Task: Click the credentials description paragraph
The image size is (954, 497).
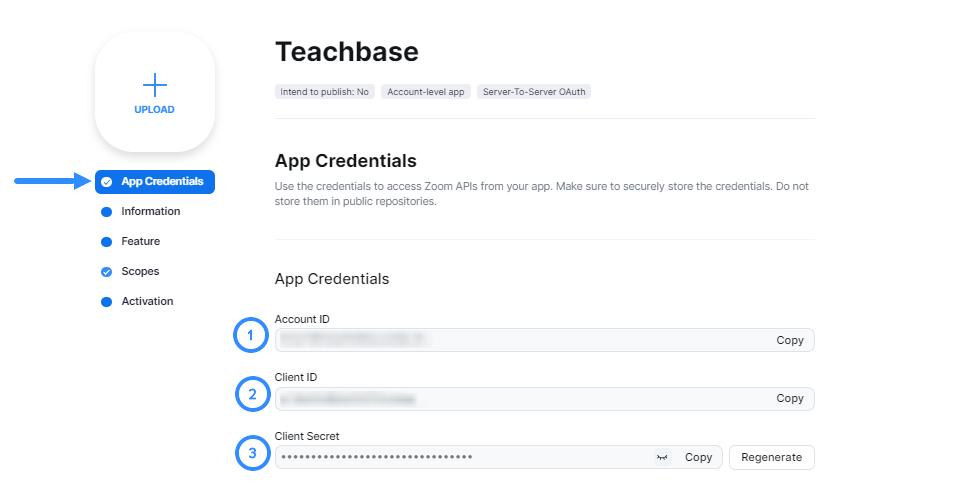Action: tap(541, 193)
